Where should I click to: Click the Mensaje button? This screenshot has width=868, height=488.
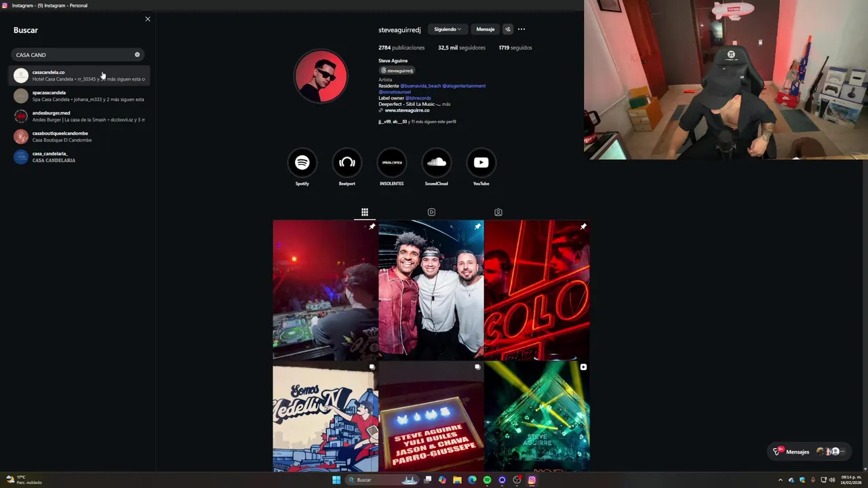pos(486,29)
